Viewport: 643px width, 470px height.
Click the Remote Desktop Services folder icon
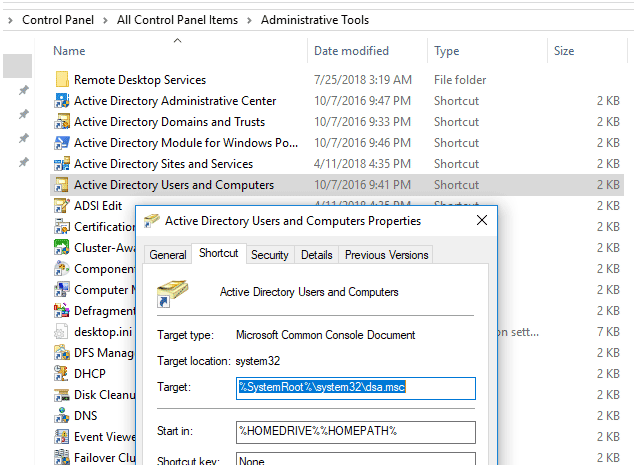tap(62, 79)
